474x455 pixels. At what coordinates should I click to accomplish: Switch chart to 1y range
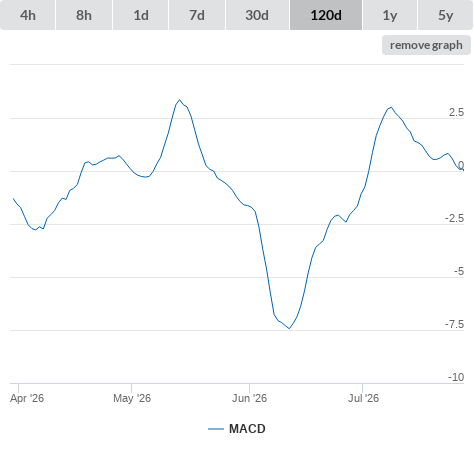click(390, 15)
